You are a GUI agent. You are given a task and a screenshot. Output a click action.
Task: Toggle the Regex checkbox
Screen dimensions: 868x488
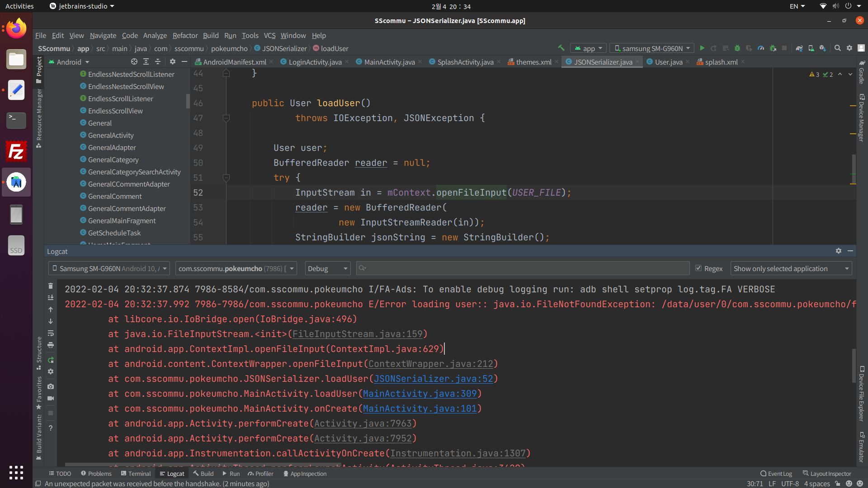tap(698, 268)
